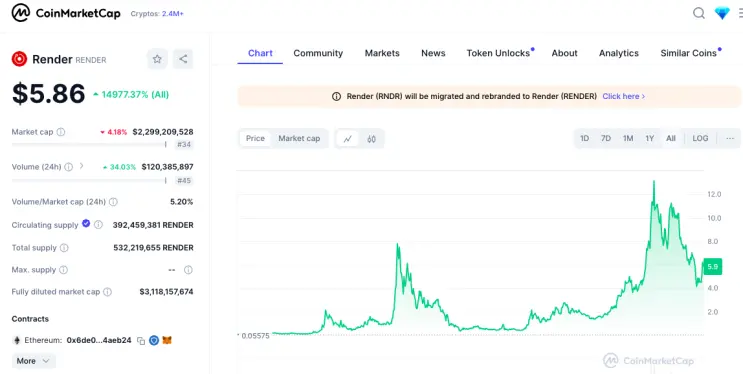Click info icon beside Max supply dashes
The height and width of the screenshot is (374, 743).
point(188,270)
